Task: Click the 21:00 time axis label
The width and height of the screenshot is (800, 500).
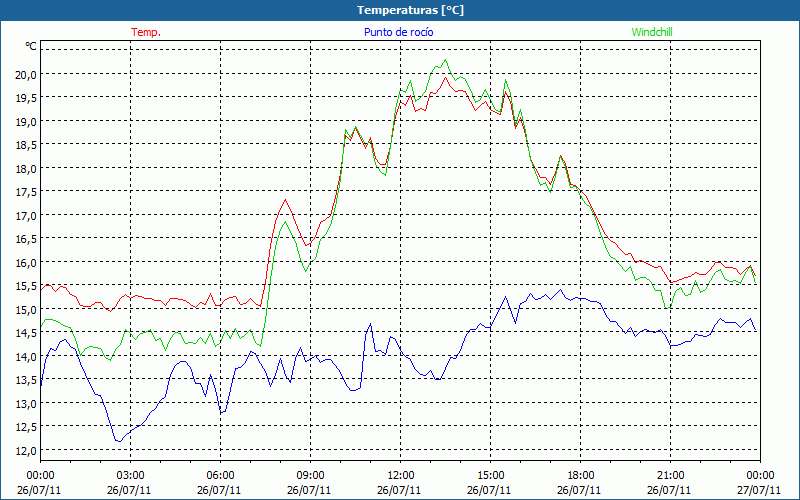Action: pyautogui.click(x=670, y=476)
